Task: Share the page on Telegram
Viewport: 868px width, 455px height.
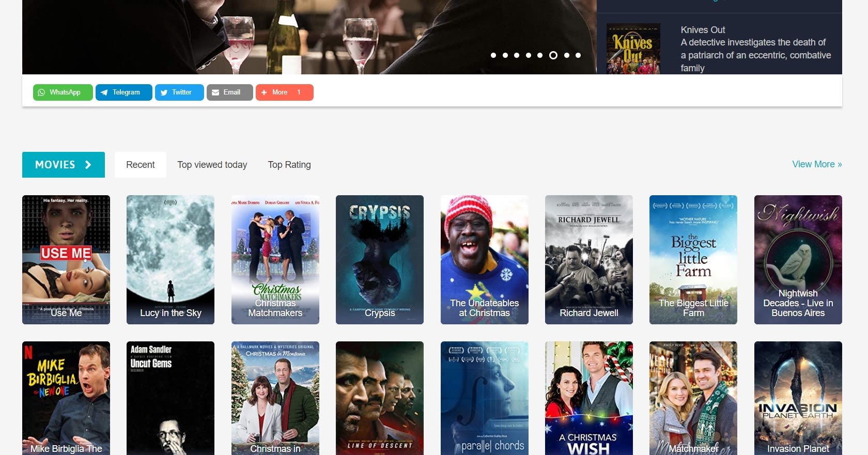Action: [x=124, y=92]
